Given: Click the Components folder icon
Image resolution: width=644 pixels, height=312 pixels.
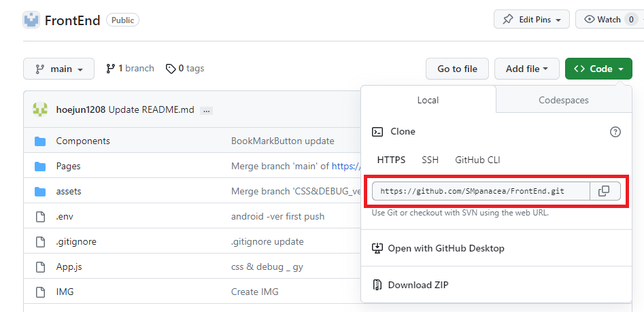Looking at the screenshot, I should (40, 141).
